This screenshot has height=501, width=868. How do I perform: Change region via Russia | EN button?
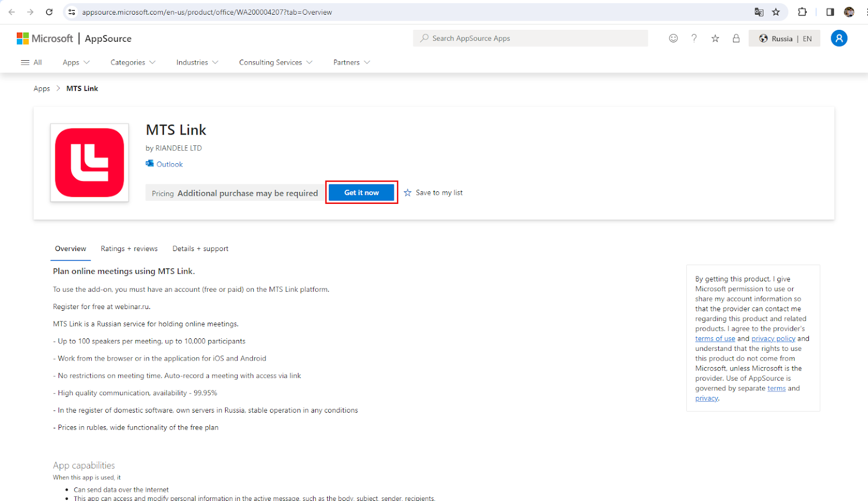(x=784, y=38)
